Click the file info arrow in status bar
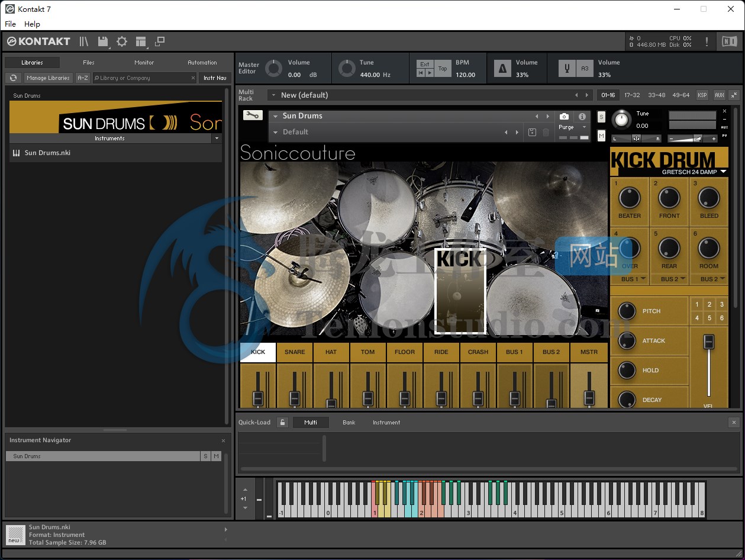The height and width of the screenshot is (560, 745). click(x=225, y=529)
